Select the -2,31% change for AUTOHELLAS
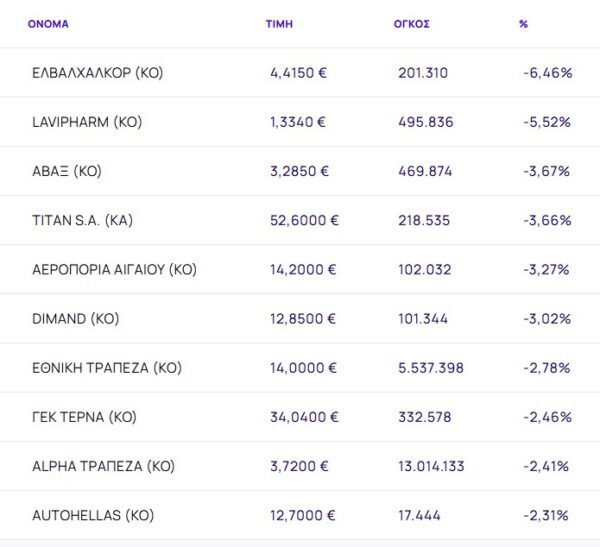 coord(546,515)
